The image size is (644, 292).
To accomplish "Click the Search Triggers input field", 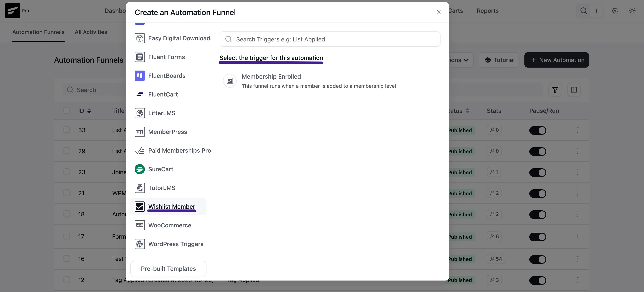I will 330,39.
